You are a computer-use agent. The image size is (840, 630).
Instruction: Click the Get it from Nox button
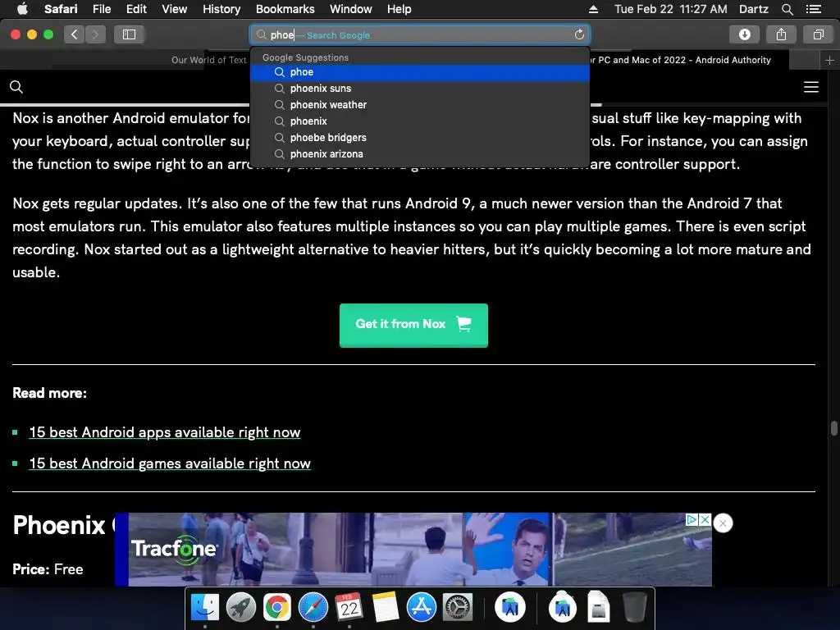(413, 325)
